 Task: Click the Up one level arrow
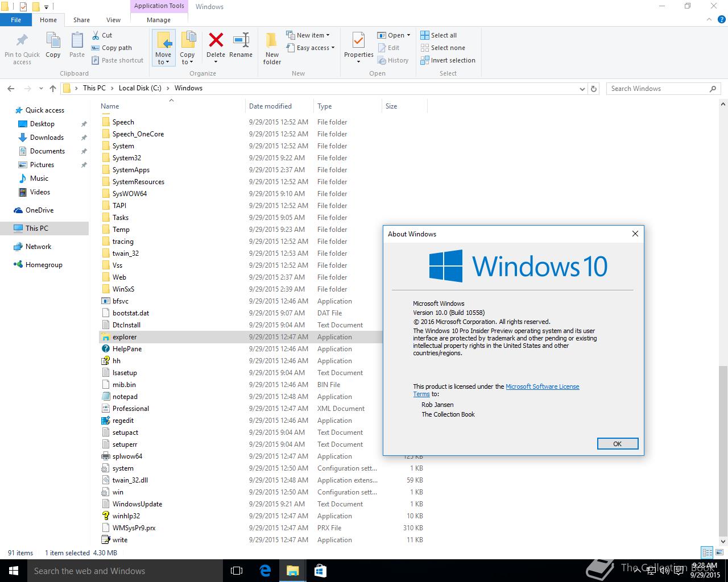[x=53, y=89]
